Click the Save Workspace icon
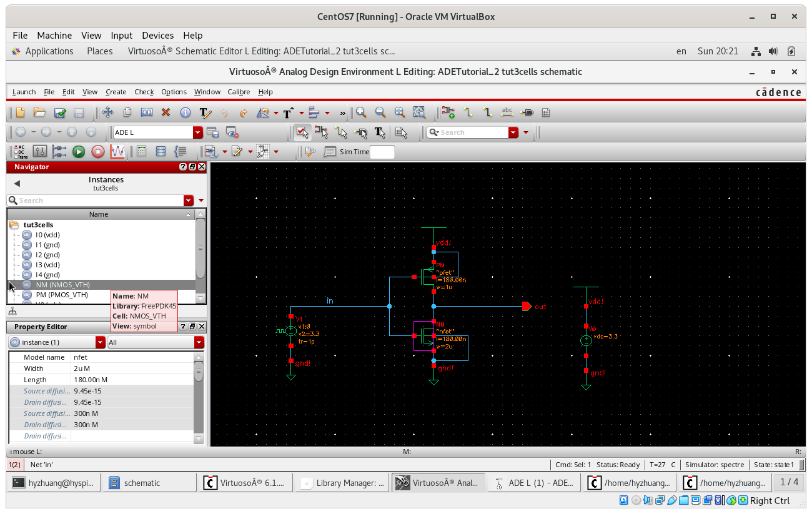Viewport: 812px width, 514px height. pyautogui.click(x=212, y=132)
